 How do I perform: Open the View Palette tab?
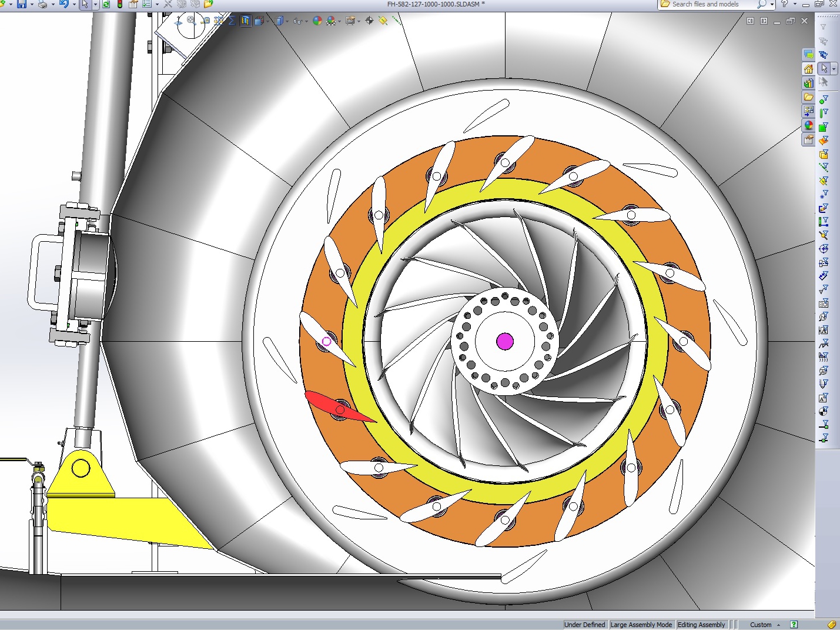(x=809, y=111)
